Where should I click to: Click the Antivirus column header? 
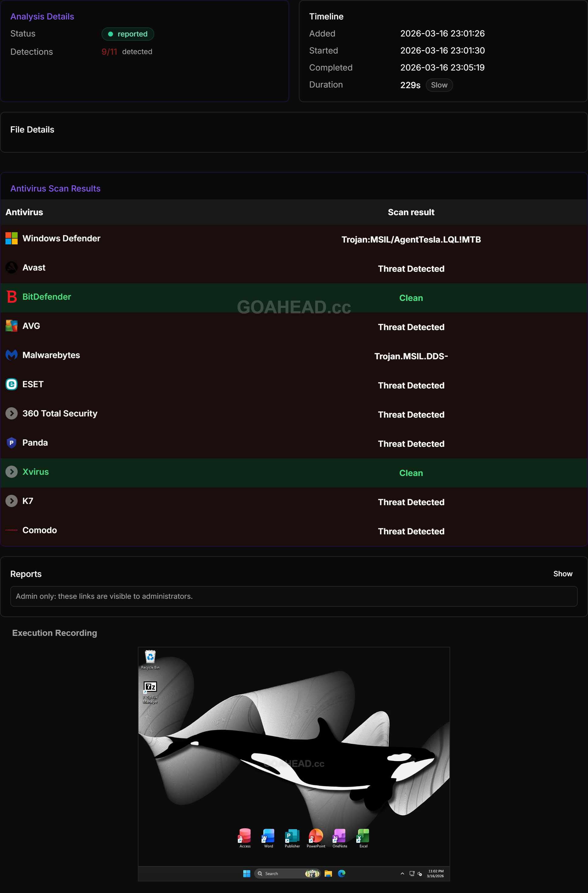24,212
